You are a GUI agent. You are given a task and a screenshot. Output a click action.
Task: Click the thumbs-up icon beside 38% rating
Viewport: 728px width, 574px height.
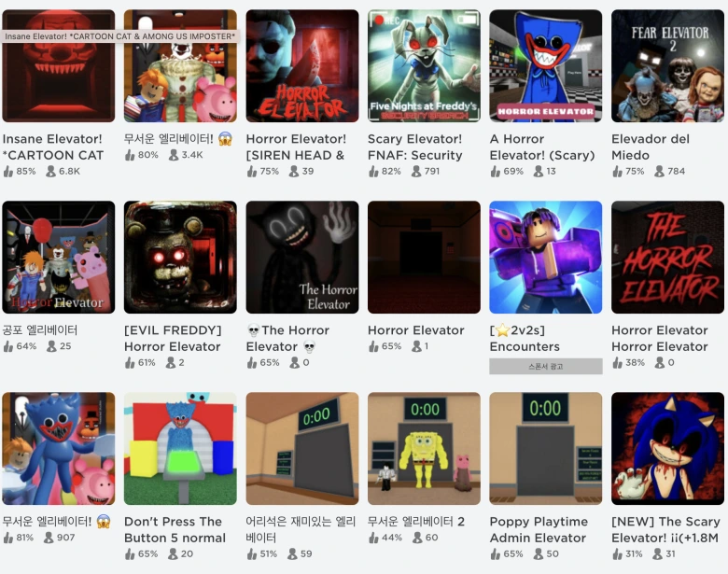(617, 363)
